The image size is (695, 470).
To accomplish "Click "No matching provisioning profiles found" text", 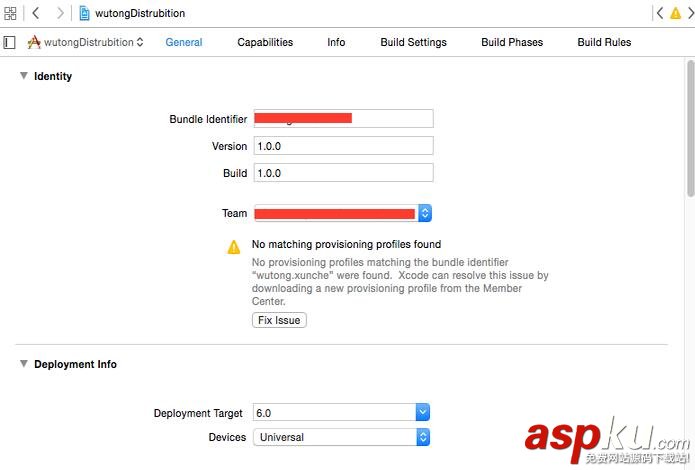I will (x=346, y=244).
